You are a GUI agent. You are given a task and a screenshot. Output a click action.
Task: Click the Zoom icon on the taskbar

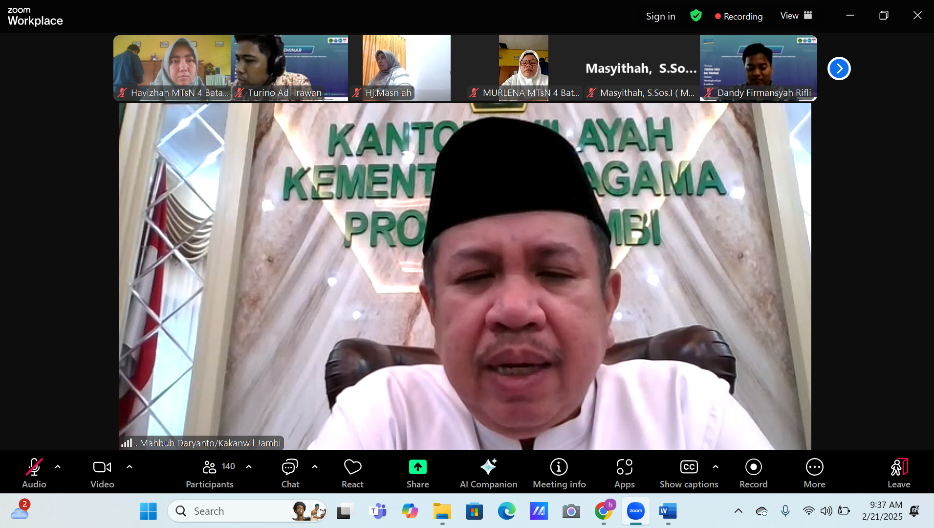point(636,511)
